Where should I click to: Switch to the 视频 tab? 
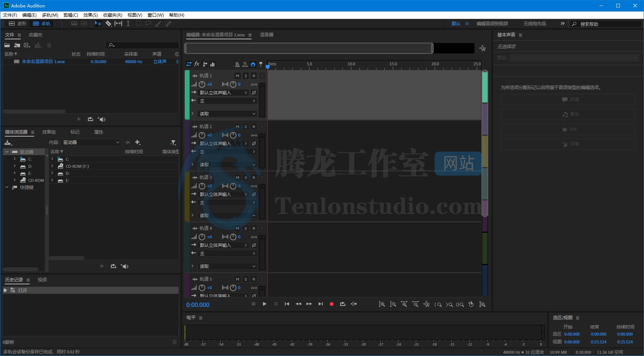[x=42, y=280]
